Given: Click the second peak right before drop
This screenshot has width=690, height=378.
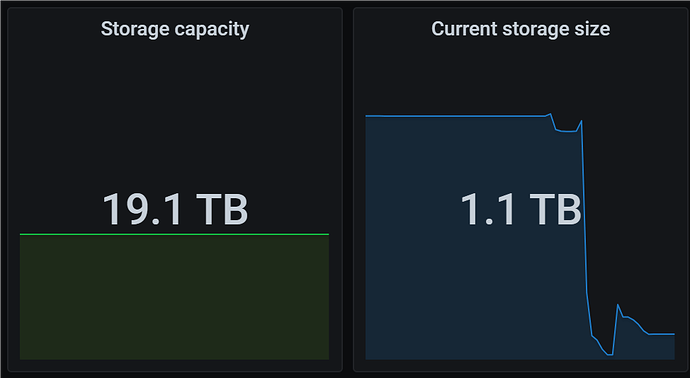Looking at the screenshot, I should pyautogui.click(x=581, y=121).
